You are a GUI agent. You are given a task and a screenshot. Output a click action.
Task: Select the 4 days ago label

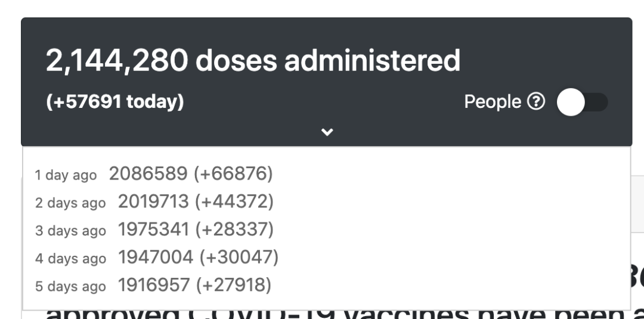click(70, 259)
